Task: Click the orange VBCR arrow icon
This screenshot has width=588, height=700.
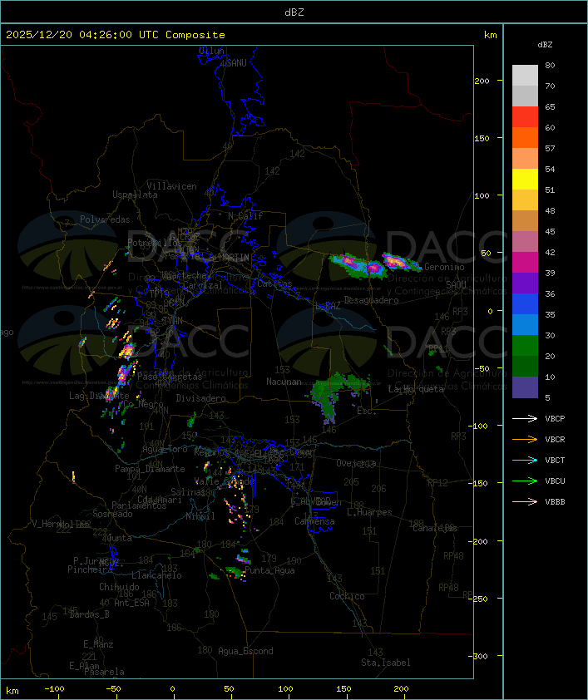Action: (x=525, y=440)
